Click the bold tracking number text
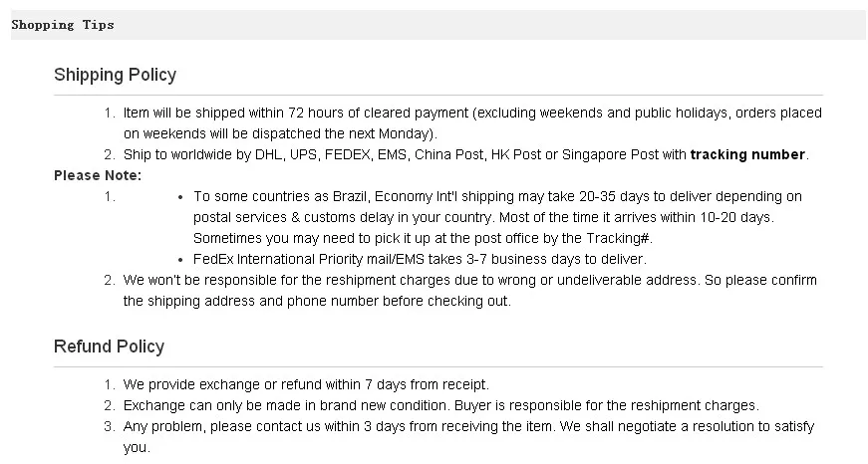The image size is (868, 464). 747,155
